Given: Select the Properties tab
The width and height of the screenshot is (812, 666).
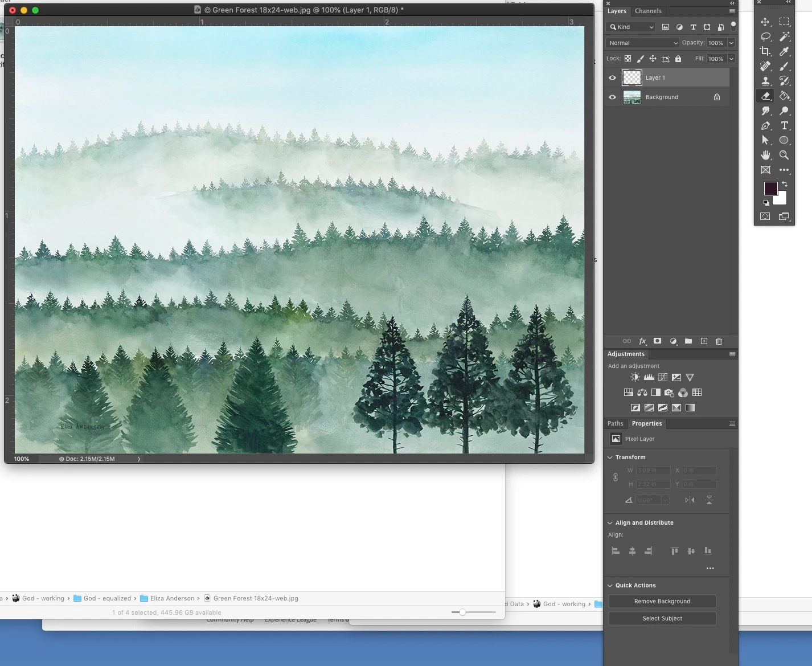Looking at the screenshot, I should pyautogui.click(x=647, y=424).
